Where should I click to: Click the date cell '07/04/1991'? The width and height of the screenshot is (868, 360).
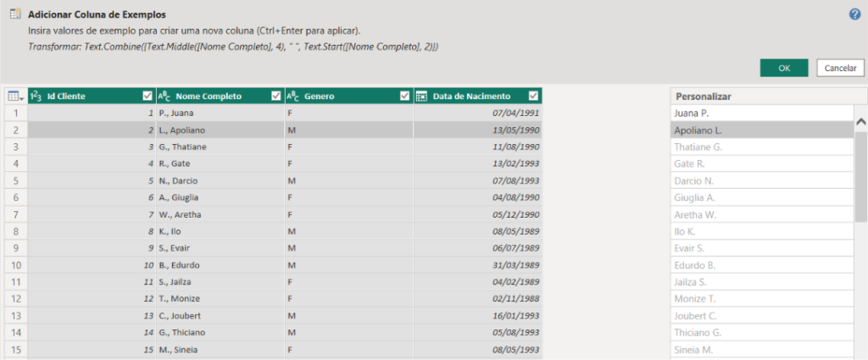pyautogui.click(x=478, y=113)
